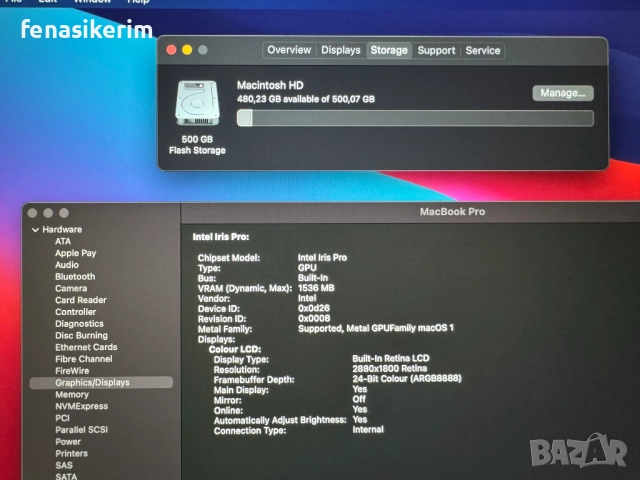Click the Connection Type Internal value

pyautogui.click(x=368, y=429)
